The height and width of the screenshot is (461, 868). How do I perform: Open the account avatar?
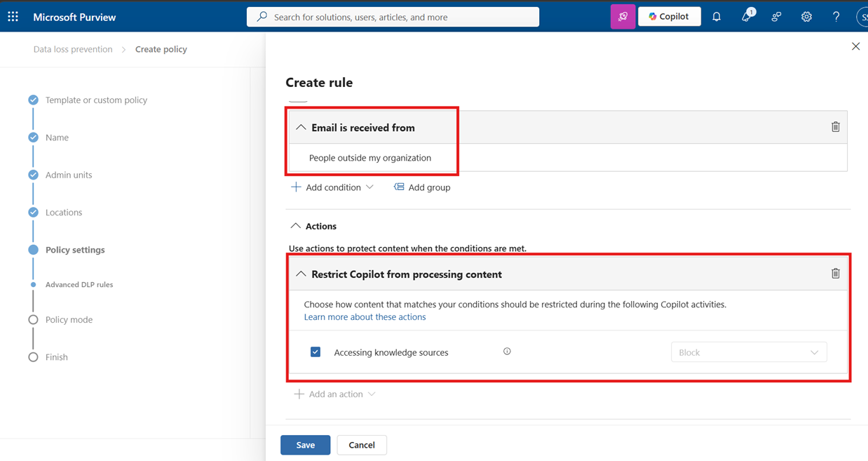click(862, 17)
